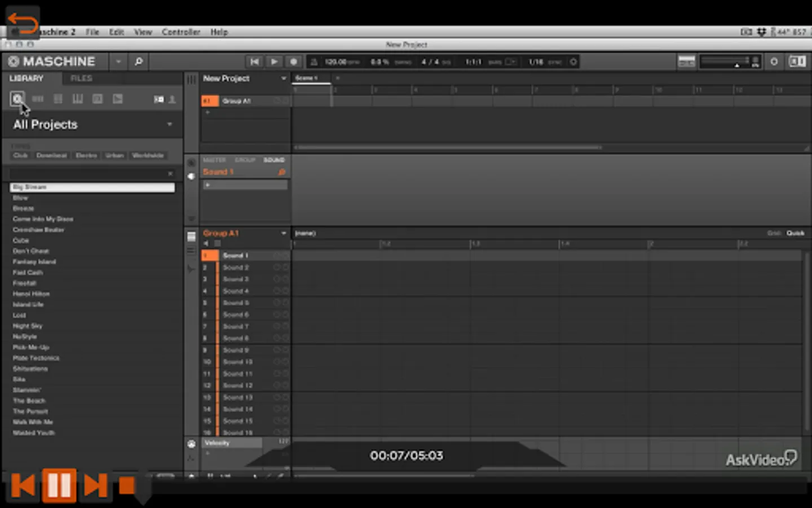This screenshot has height=508, width=812.
Task: Open the All Projects product dropdown
Action: click(169, 124)
